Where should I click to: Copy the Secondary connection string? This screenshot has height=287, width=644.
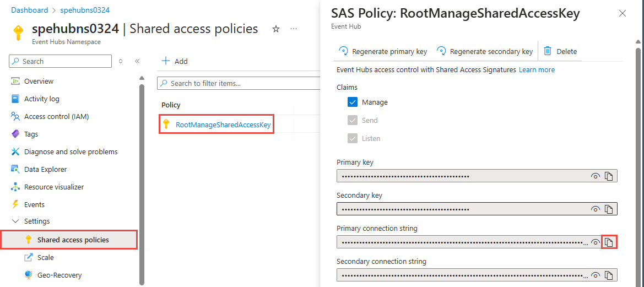609,275
